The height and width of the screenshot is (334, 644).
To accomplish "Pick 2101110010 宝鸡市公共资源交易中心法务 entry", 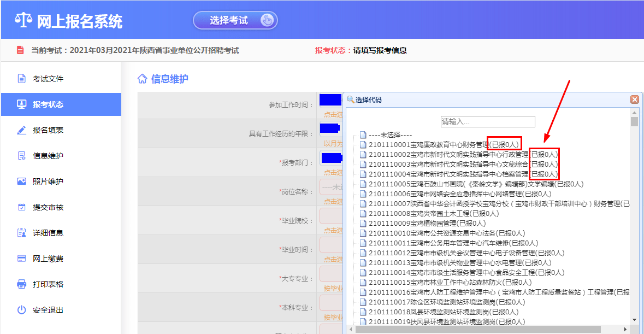I will click(446, 233).
